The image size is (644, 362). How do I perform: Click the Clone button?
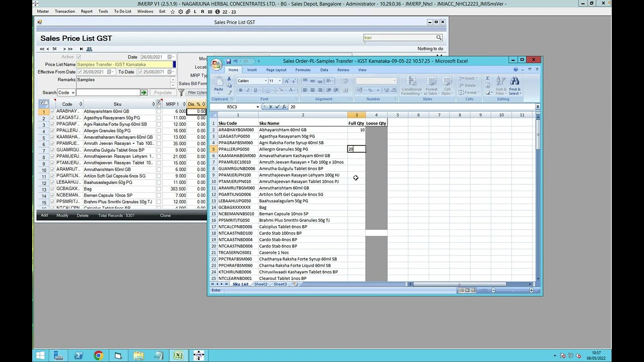[165, 216]
